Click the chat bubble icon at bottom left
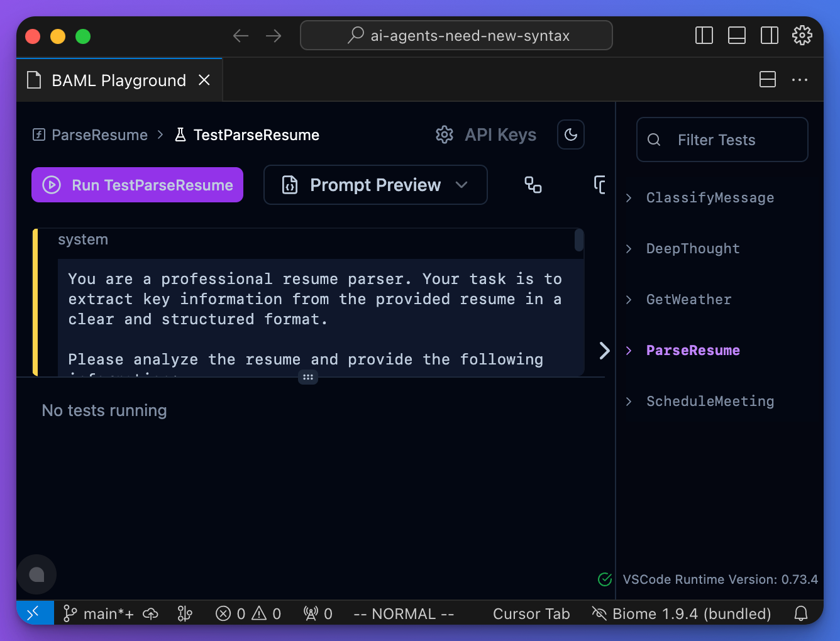 37,574
